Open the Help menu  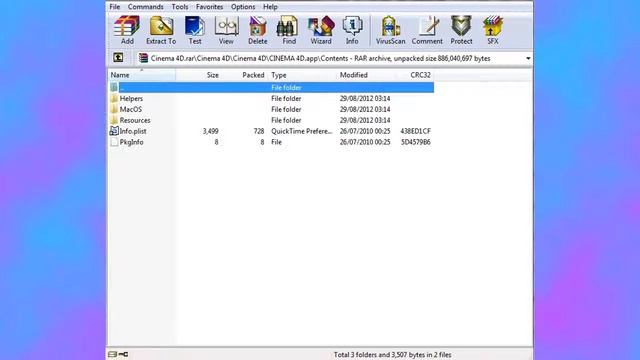click(x=270, y=7)
